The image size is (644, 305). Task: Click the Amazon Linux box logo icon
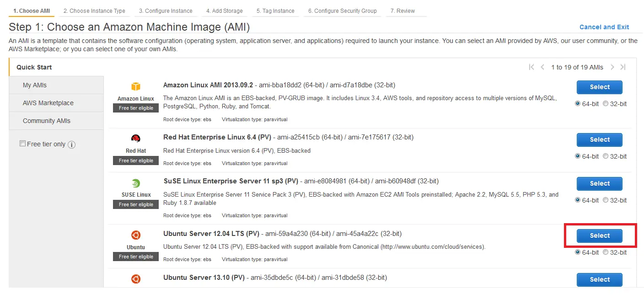click(136, 86)
